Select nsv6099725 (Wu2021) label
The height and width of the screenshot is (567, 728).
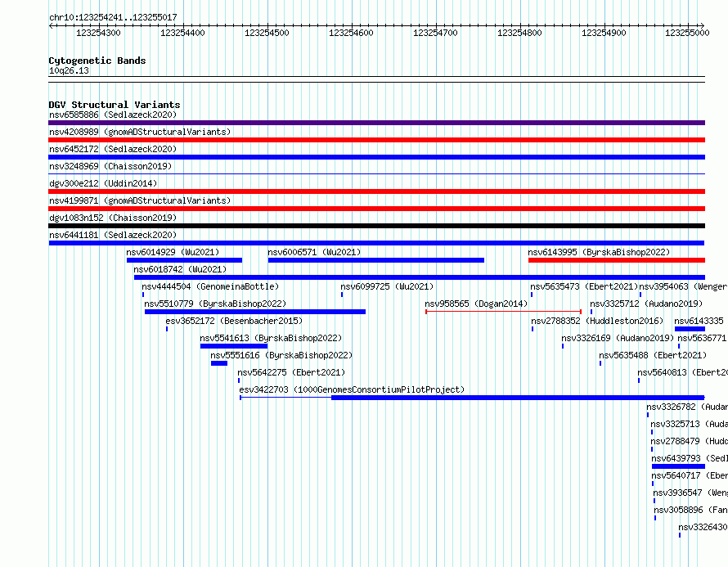(387, 286)
